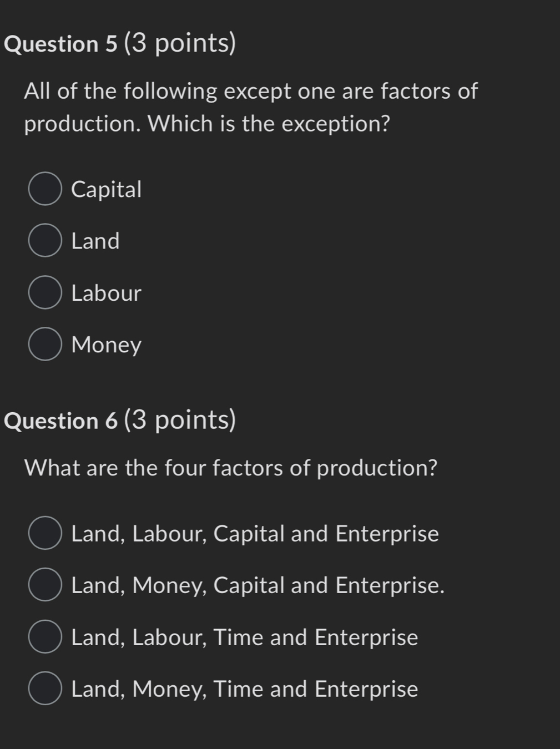This screenshot has height=749, width=560.
Task: Select the Money option in Question 5
Action: point(44,345)
